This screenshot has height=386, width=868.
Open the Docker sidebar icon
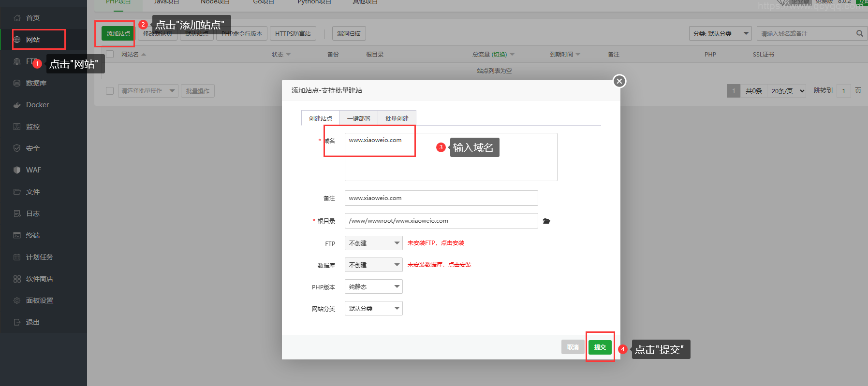point(17,105)
